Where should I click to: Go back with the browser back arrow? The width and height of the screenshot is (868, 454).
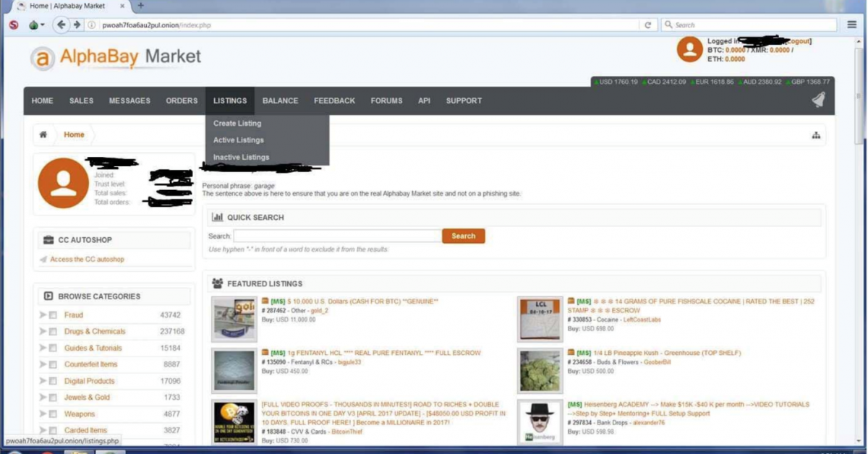(x=61, y=25)
